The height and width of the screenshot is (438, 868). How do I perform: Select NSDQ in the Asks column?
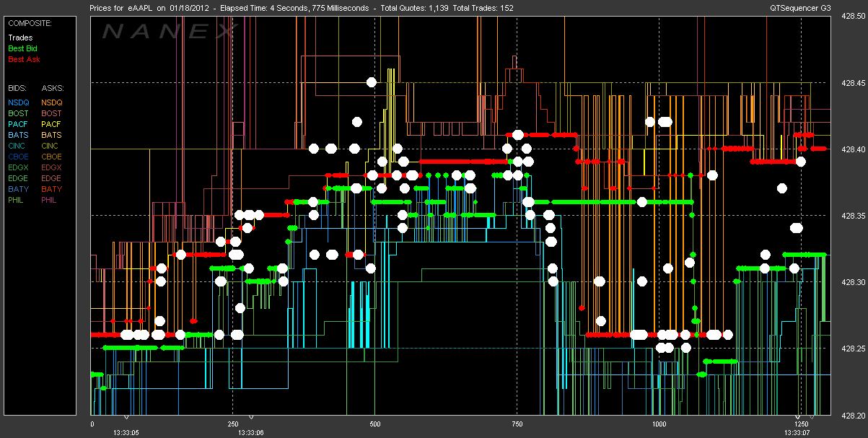(x=52, y=102)
